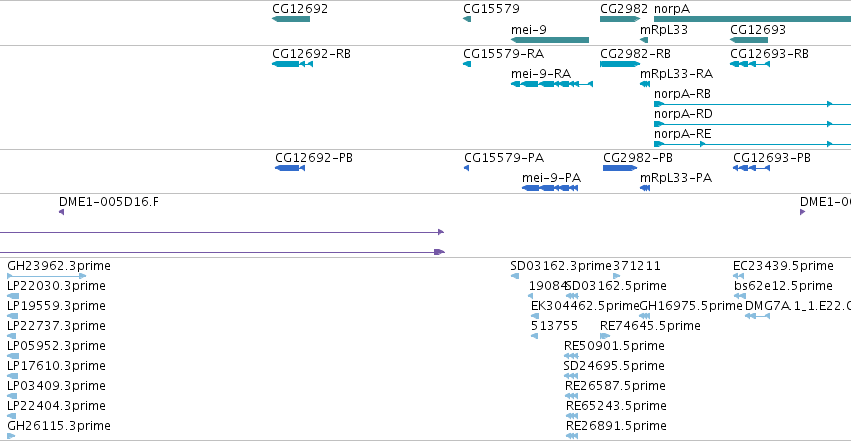
Task: Open the mRpL33-RA transcript label
Action: pos(676,74)
